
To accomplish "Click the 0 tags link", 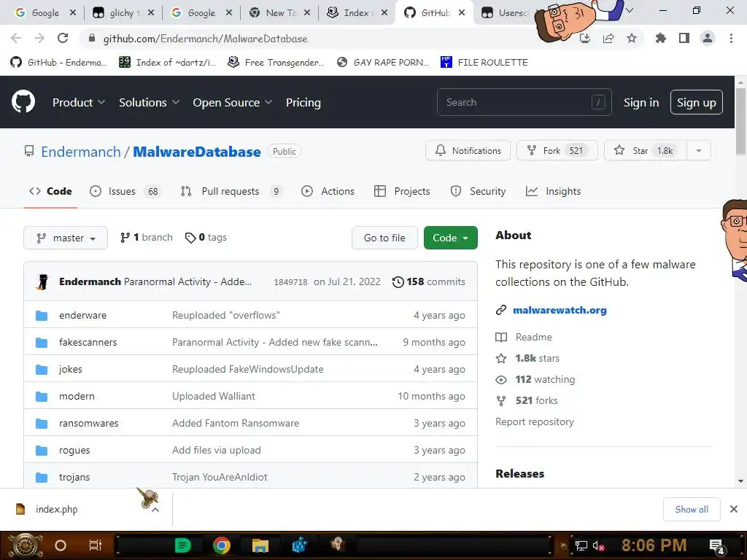I will (x=206, y=237).
